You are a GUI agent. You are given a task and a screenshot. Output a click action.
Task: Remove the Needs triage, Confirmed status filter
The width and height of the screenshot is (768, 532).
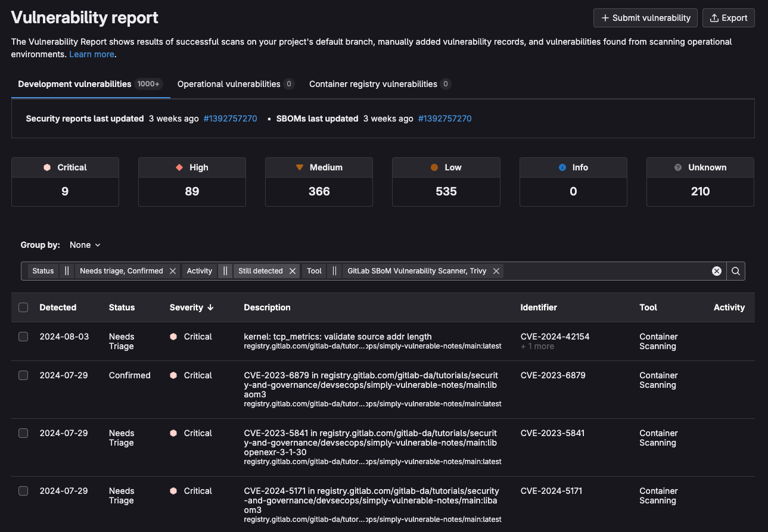tap(172, 270)
